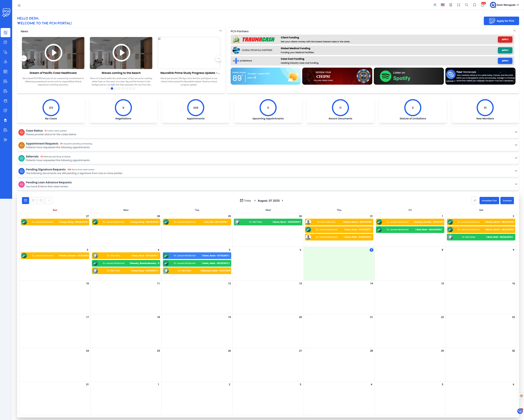
Task: Expand the Pending Signature Requests section
Action: click(x=516, y=171)
